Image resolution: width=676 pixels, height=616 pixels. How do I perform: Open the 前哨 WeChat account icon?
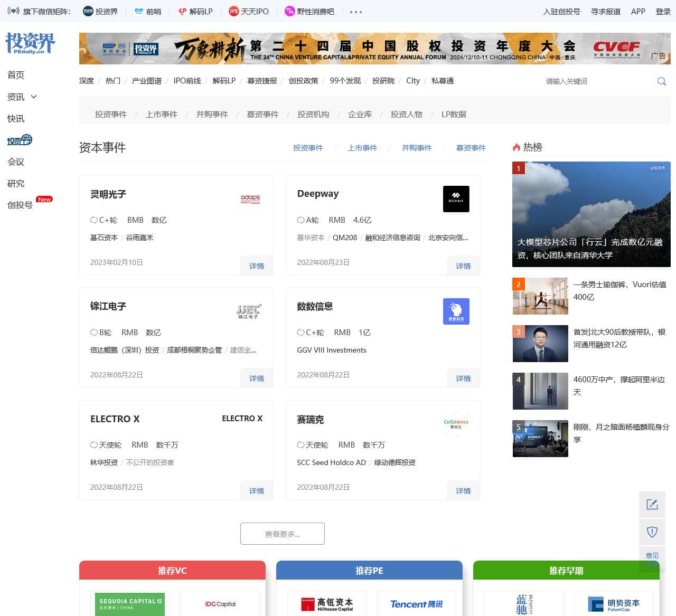139,11
